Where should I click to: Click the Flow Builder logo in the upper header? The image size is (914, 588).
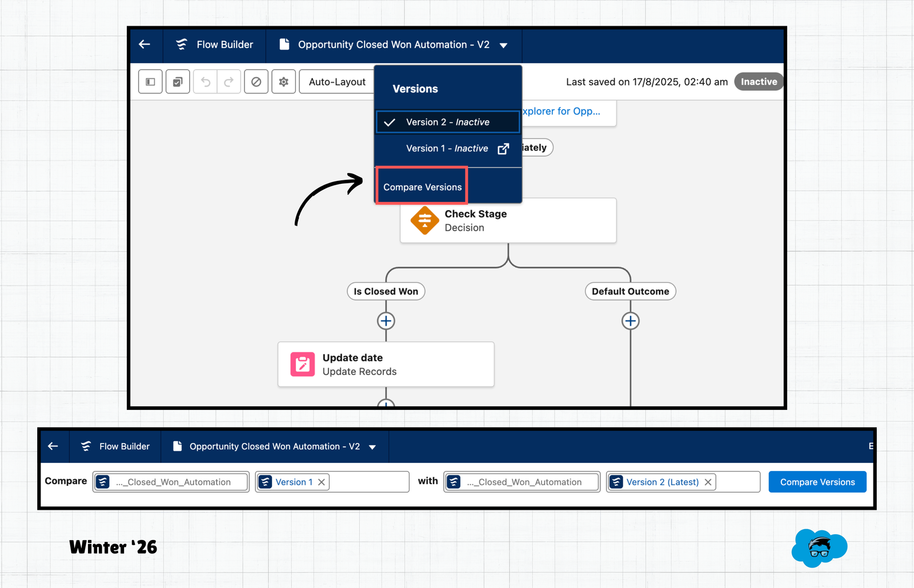[182, 45]
